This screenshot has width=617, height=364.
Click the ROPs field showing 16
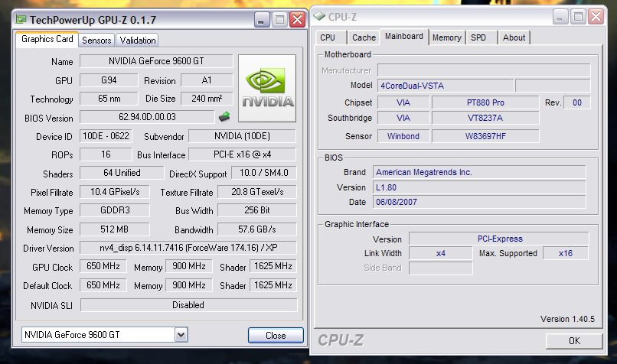(x=106, y=154)
